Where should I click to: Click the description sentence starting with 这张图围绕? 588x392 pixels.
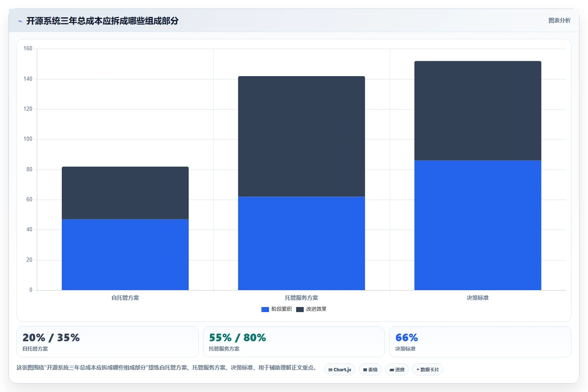coord(167,368)
